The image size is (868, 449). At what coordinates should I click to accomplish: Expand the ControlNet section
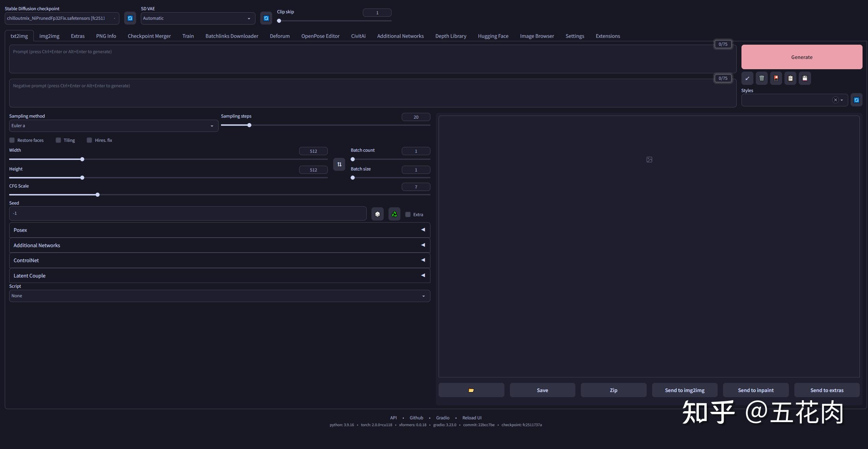219,260
